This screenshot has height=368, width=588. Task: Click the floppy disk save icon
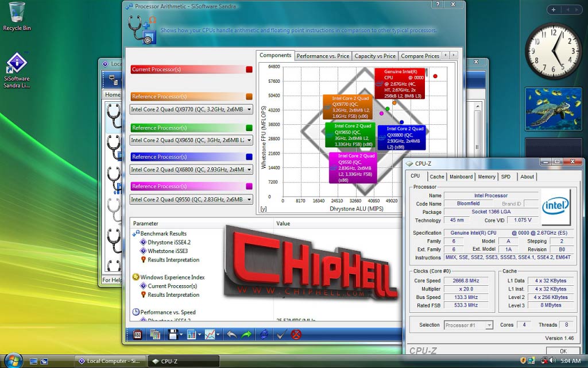click(x=172, y=334)
